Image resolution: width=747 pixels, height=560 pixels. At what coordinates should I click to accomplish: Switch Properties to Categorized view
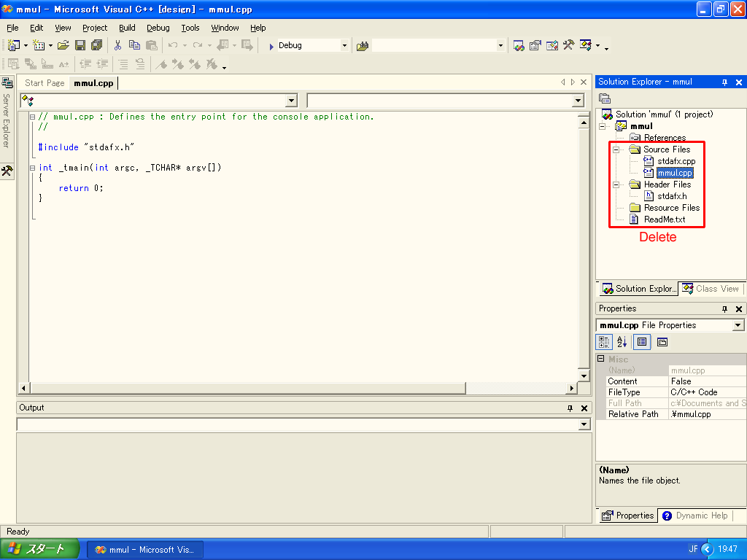tap(604, 342)
